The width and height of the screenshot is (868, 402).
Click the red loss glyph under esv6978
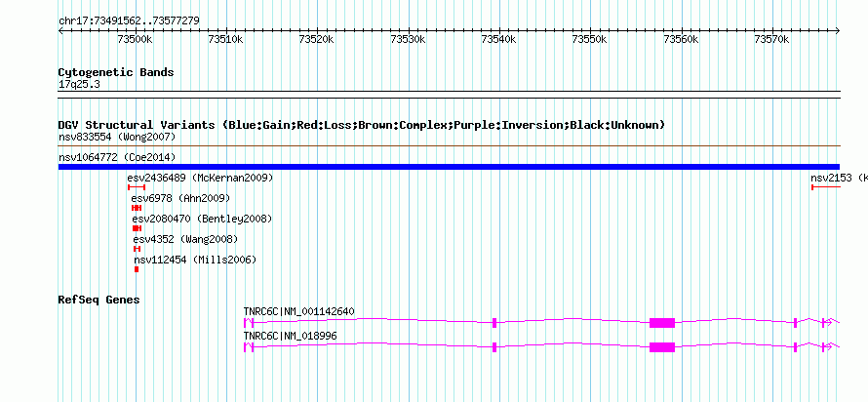pyautogui.click(x=137, y=208)
